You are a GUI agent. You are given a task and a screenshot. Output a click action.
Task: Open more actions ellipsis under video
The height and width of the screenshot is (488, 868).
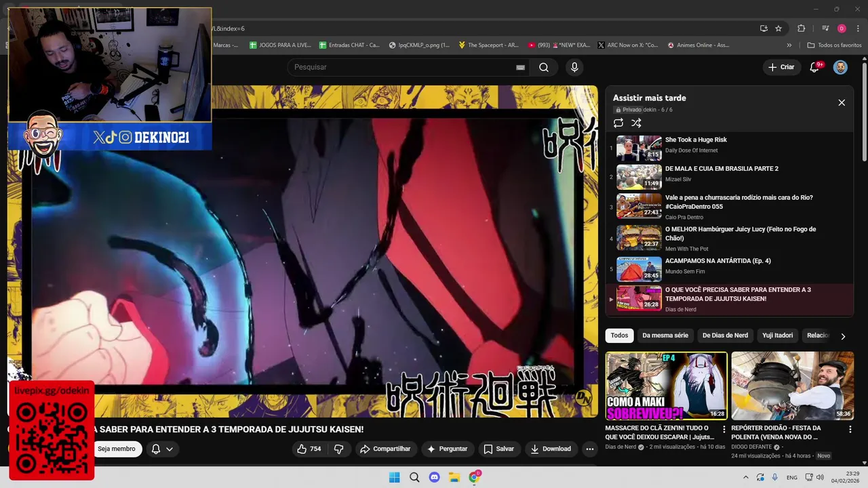pyautogui.click(x=590, y=449)
